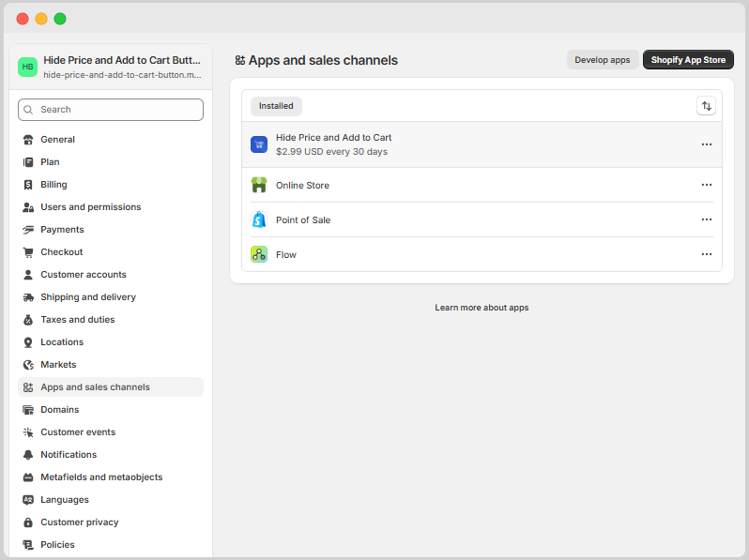This screenshot has width=749, height=560.
Task: Click the Hide Price and Add to Cart app icon
Action: click(x=259, y=144)
